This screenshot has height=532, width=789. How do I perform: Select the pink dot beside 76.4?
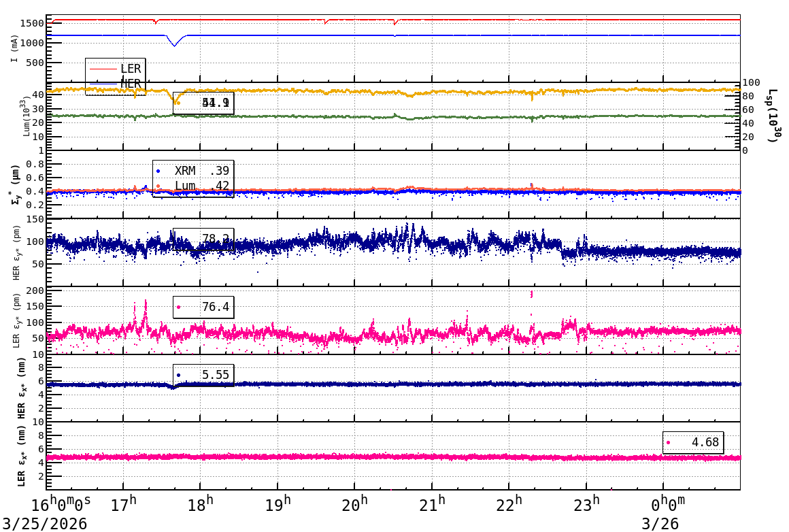tap(179, 307)
